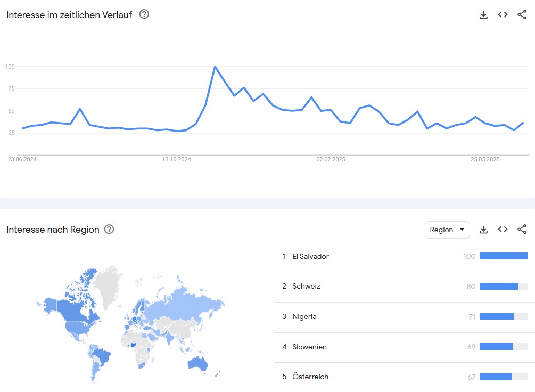Open embed code for the region section
The width and height of the screenshot is (535, 392).
(x=503, y=229)
